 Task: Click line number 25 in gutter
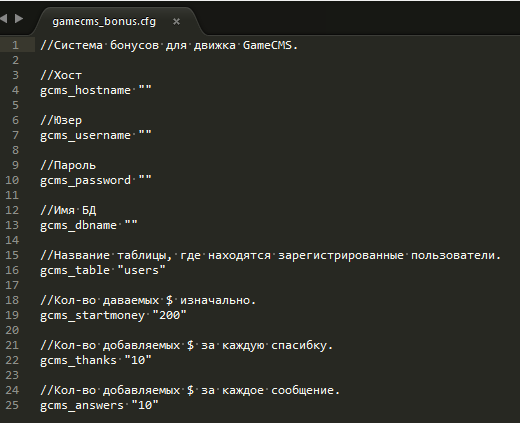click(x=12, y=405)
